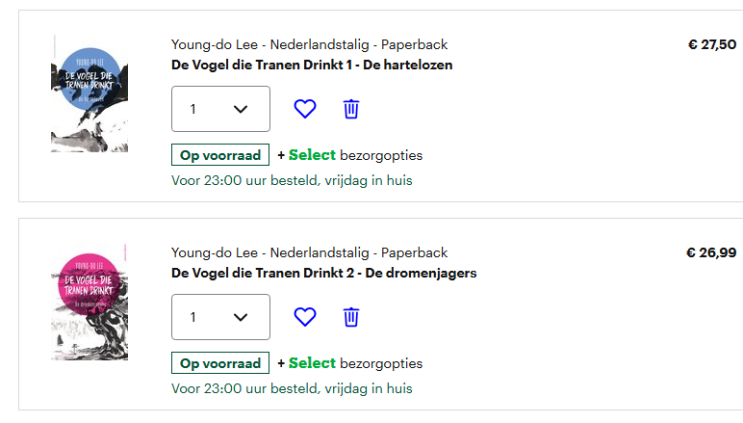Remove De dromenjagers via trash icon
The height and width of the screenshot is (423, 743).
click(x=351, y=317)
